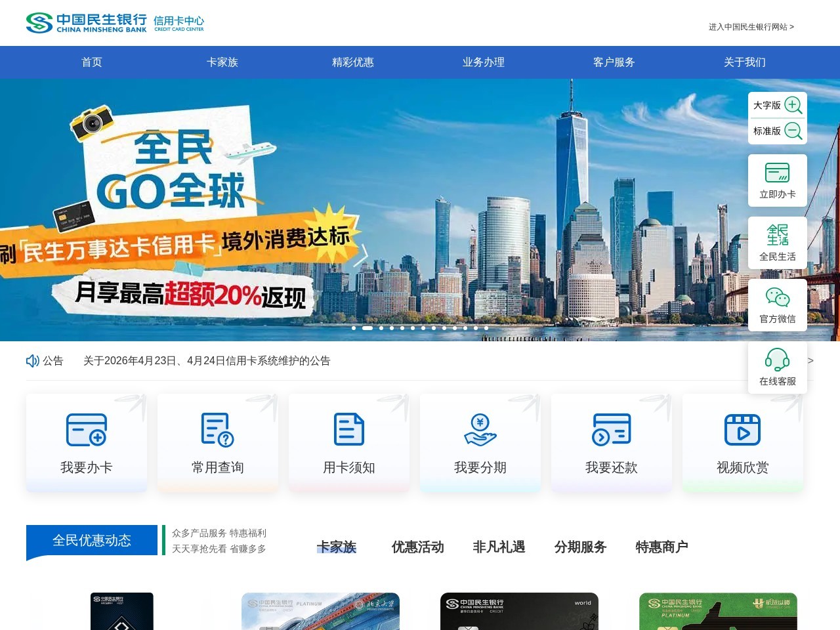Click the 视频欣赏 video play icon

pyautogui.click(x=743, y=430)
